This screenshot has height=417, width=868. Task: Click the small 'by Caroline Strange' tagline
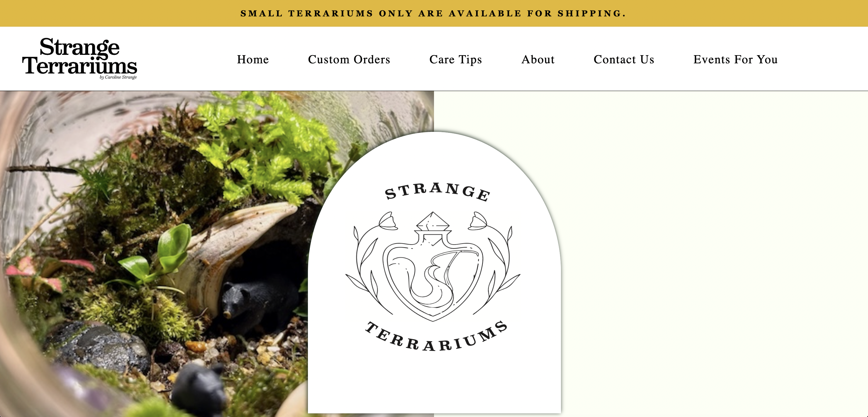118,78
